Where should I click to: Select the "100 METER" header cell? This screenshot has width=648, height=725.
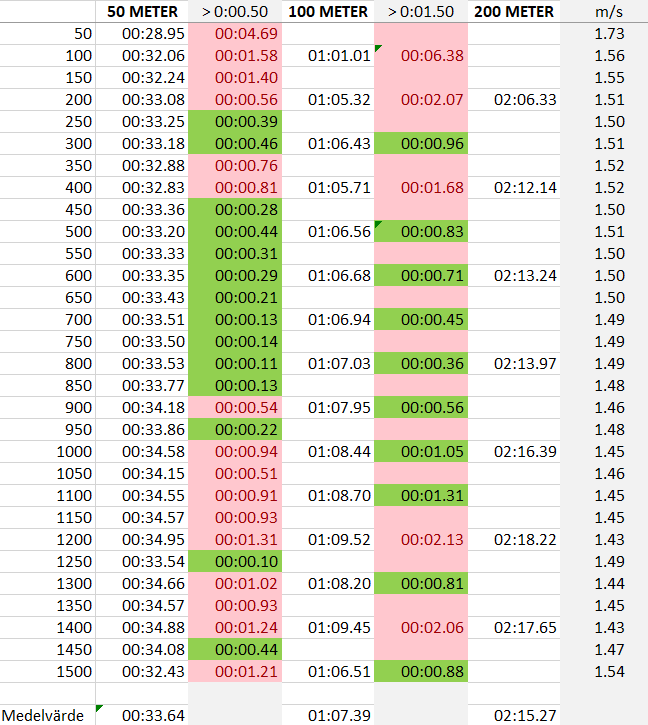[327, 12]
